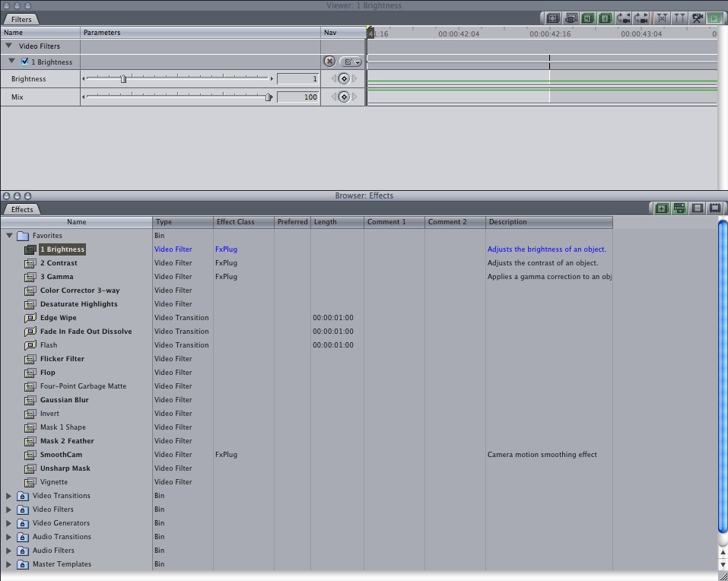The height and width of the screenshot is (581, 728).
Task: Disable the 1 Brightness filter checkbox
Action: pyautogui.click(x=25, y=62)
